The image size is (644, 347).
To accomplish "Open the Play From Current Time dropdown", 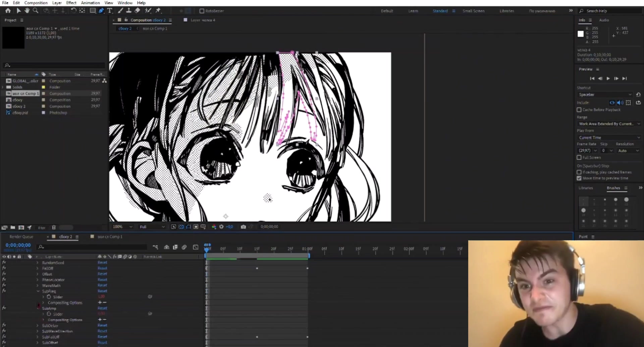I will point(609,138).
